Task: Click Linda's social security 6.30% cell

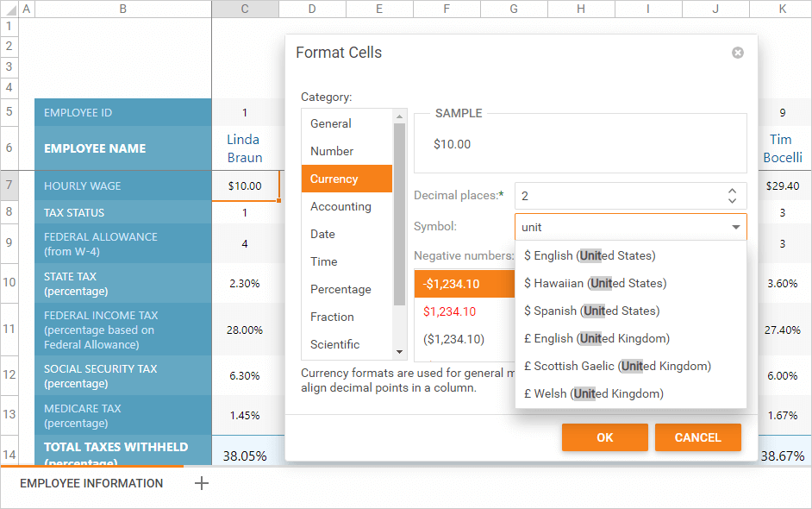Action: point(245,376)
